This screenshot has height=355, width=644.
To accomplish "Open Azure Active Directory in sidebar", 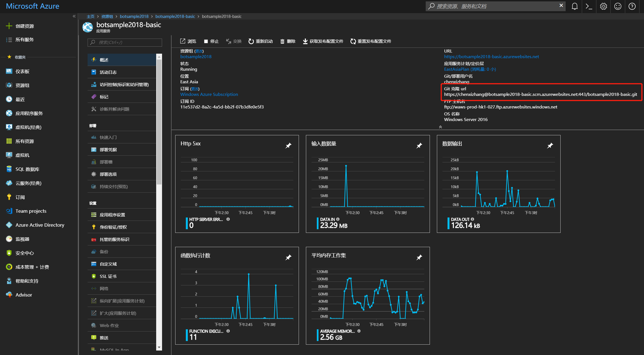I will coord(40,225).
